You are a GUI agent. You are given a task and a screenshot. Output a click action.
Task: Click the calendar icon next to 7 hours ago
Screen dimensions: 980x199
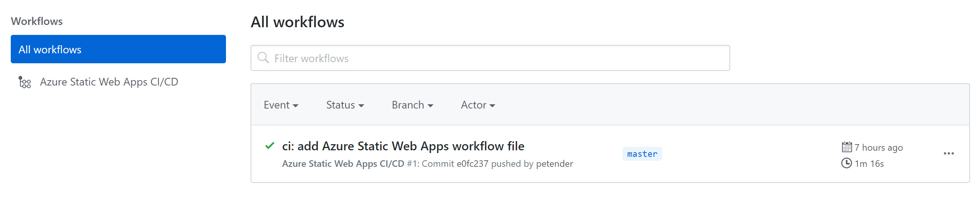pyautogui.click(x=846, y=147)
